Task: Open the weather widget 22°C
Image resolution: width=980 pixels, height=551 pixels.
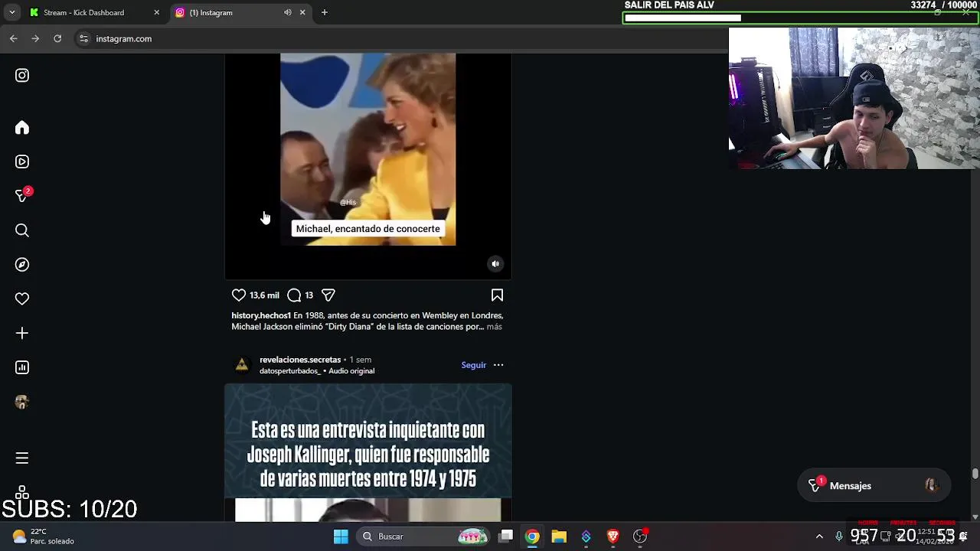Action: pos(44,536)
